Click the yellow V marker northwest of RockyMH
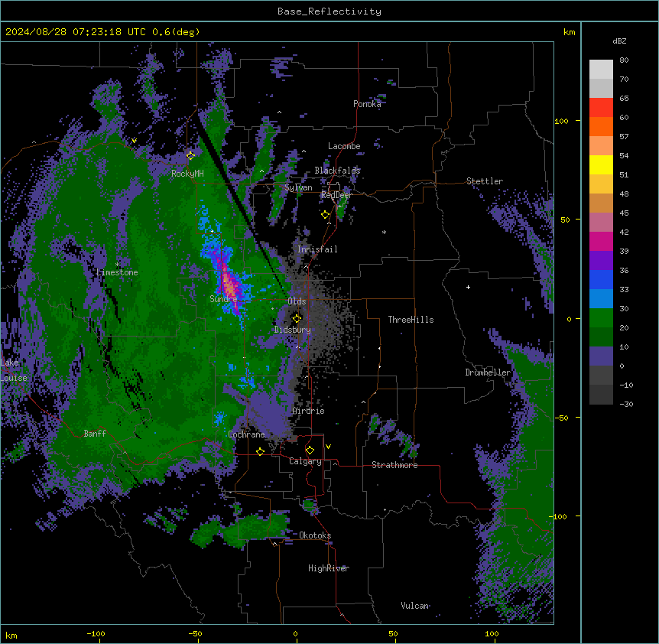This screenshot has width=659, height=644. (134, 141)
